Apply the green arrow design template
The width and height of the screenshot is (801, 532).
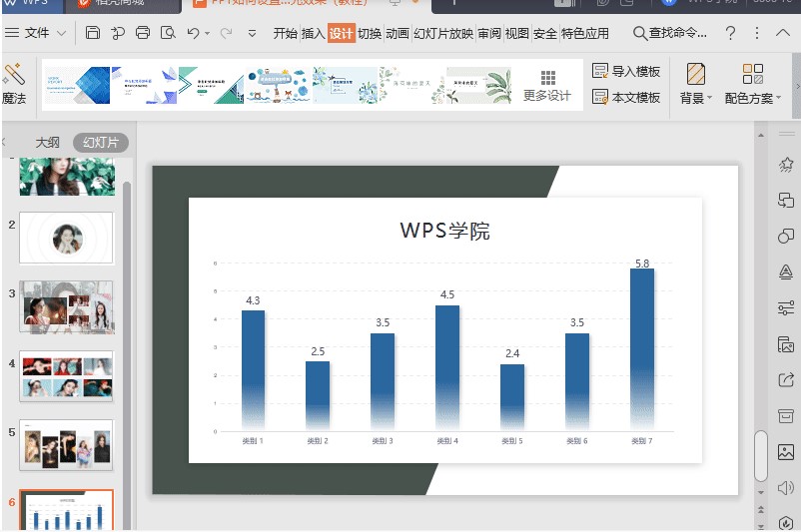pyautogui.click(x=211, y=85)
